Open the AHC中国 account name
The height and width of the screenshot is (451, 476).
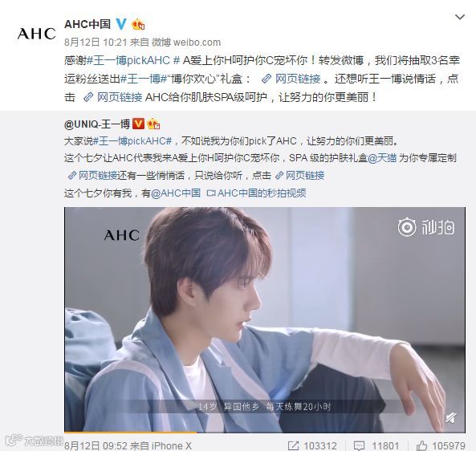click(x=87, y=24)
